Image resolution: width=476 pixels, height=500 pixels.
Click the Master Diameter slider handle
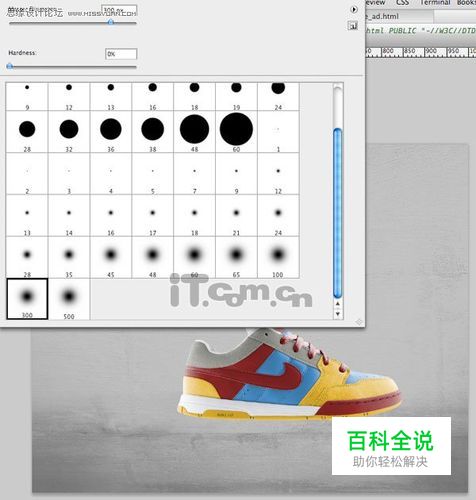(111, 22)
